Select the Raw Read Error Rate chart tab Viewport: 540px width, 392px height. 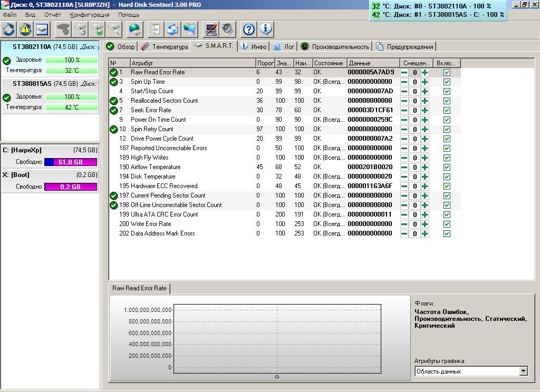pyautogui.click(x=139, y=288)
